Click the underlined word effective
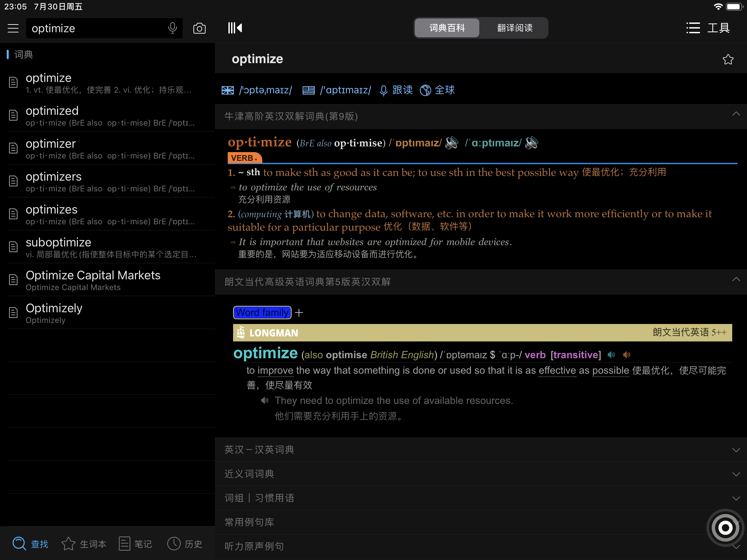The width and height of the screenshot is (747, 560). pos(557,370)
